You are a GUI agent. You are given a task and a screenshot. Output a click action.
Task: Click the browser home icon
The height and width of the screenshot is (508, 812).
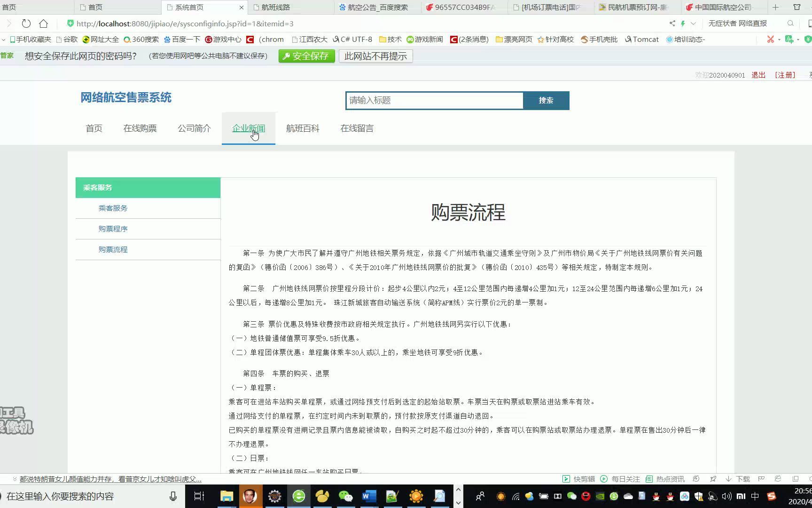pyautogui.click(x=43, y=24)
